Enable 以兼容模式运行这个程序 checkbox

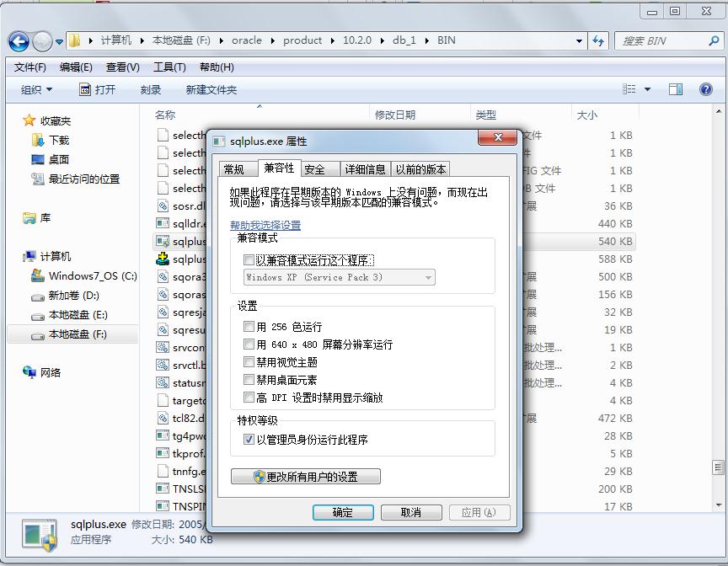click(249, 259)
